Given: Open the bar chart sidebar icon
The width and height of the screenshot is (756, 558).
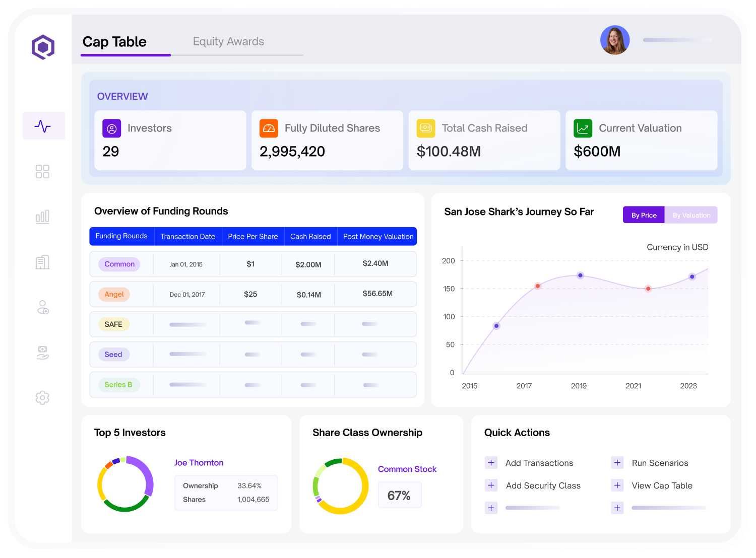Looking at the screenshot, I should tap(42, 217).
